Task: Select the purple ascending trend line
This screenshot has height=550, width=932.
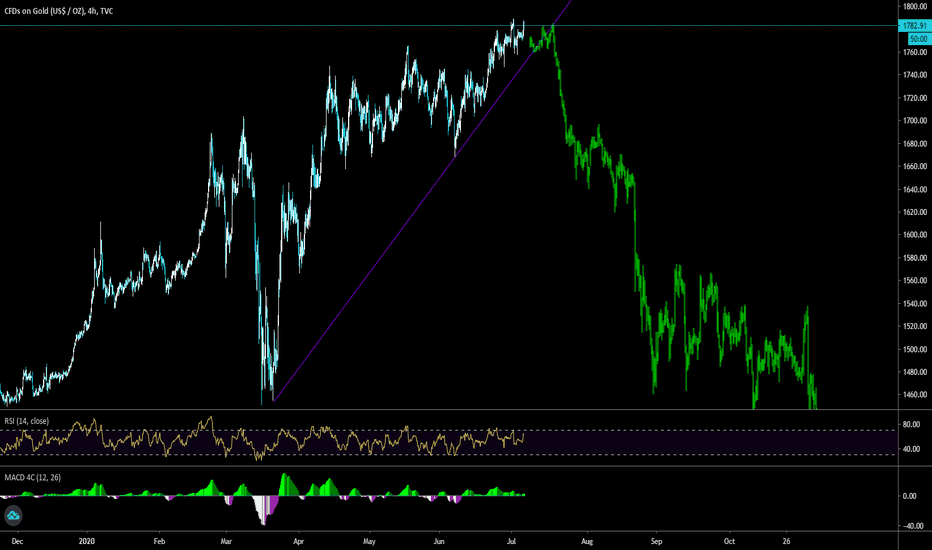Action: [x=422, y=201]
